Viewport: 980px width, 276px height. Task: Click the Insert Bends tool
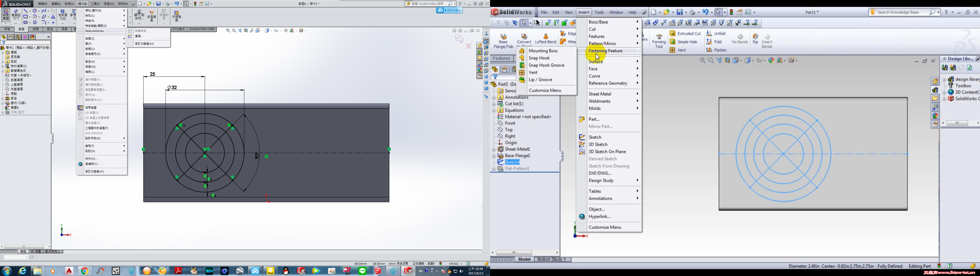767,41
